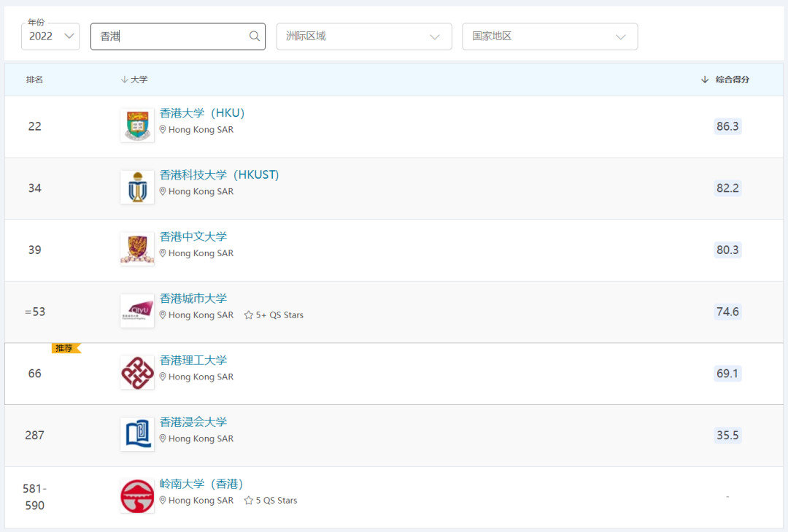788x532 pixels.
Task: Click the chevron next to 2022
Action: (x=69, y=36)
